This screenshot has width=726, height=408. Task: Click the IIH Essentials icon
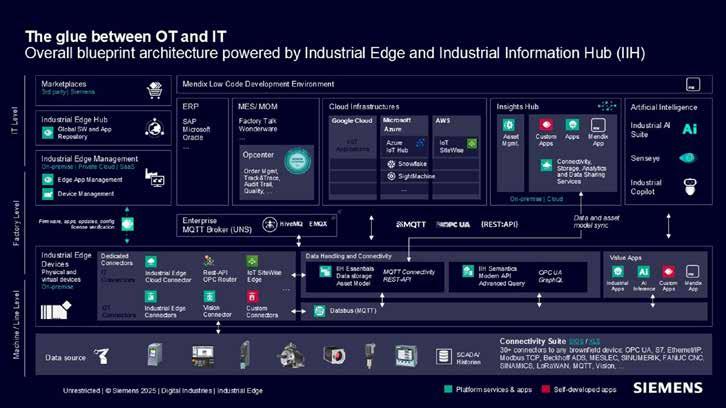[325, 272]
